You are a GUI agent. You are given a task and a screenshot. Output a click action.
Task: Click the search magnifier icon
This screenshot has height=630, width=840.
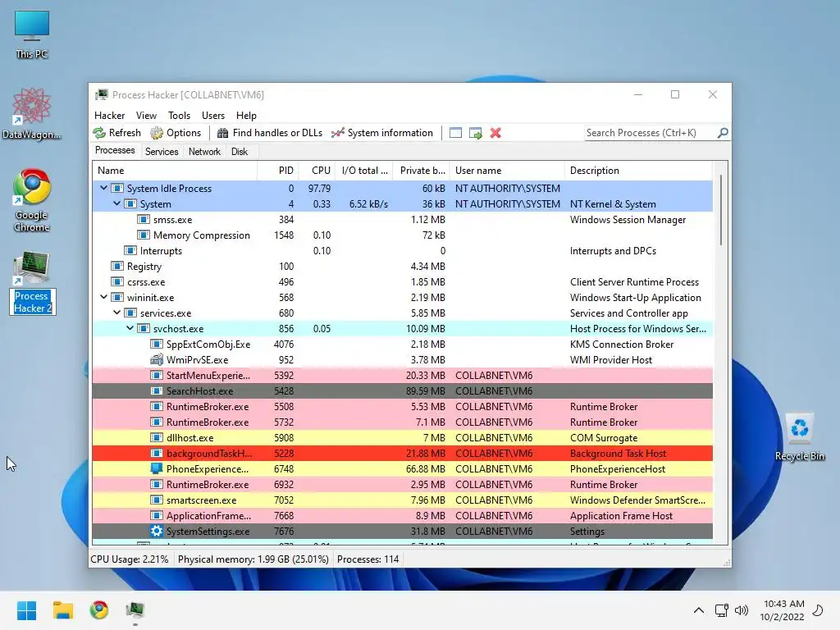pyautogui.click(x=723, y=132)
